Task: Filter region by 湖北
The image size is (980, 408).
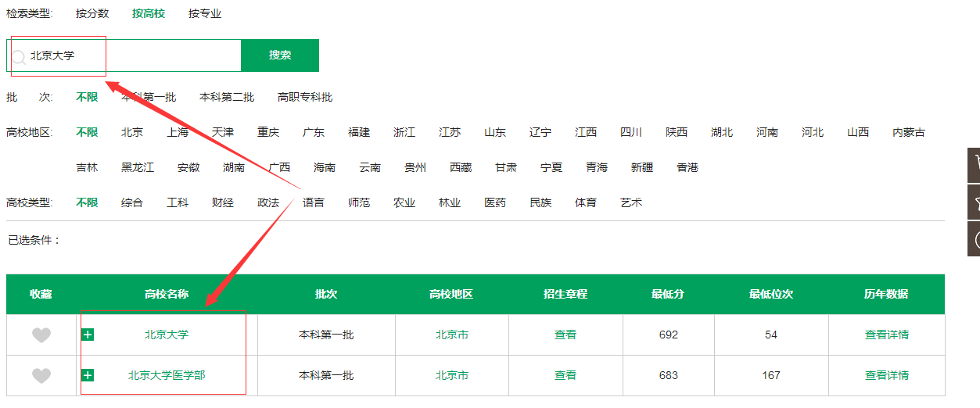Action: point(722,132)
